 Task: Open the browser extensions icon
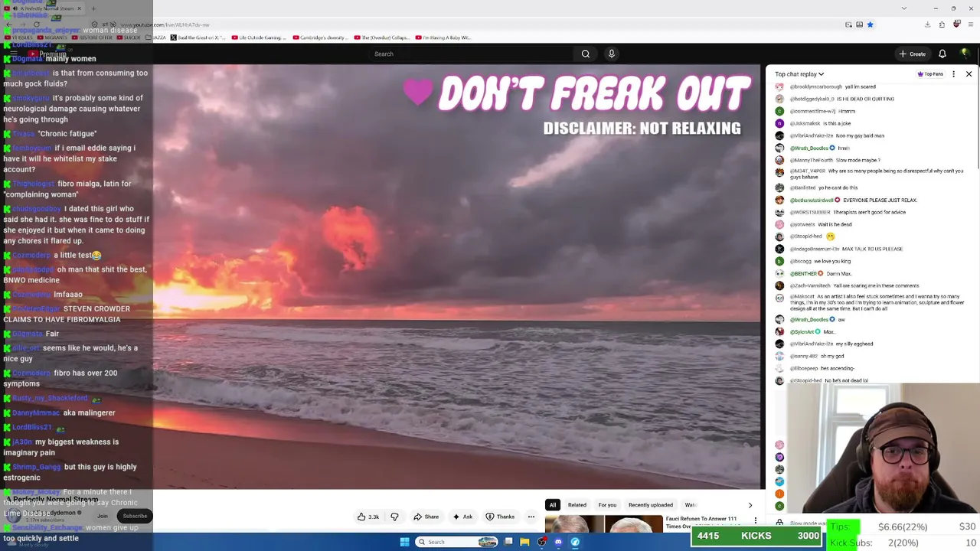click(x=942, y=24)
